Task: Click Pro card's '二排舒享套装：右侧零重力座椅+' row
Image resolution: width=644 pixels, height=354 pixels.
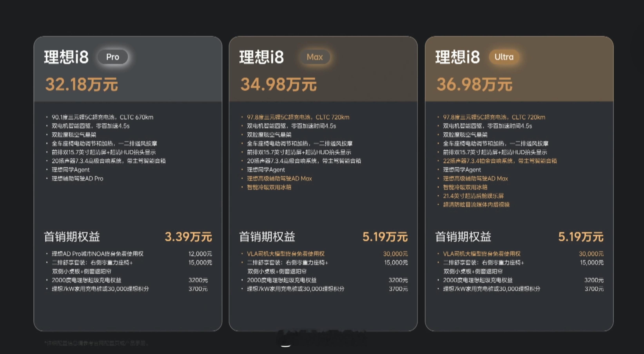Action: click(92, 262)
